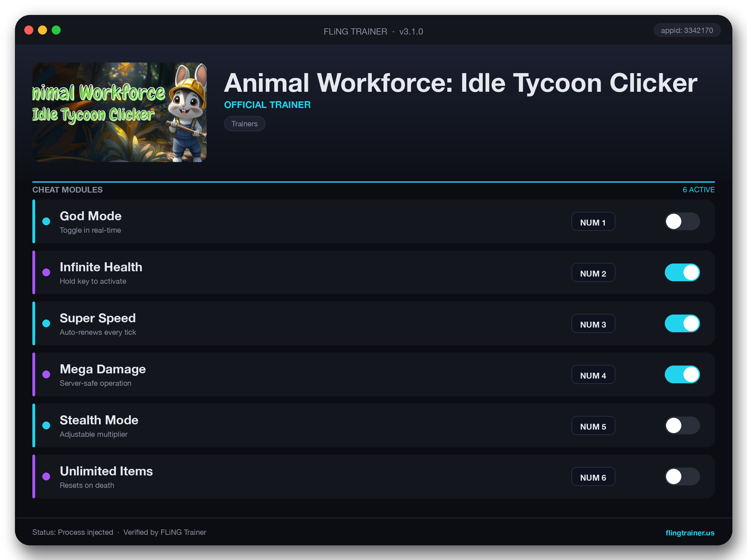Click the 'Auto-renews every tick' description
Viewport: 747px width, 560px height.
pyautogui.click(x=98, y=332)
